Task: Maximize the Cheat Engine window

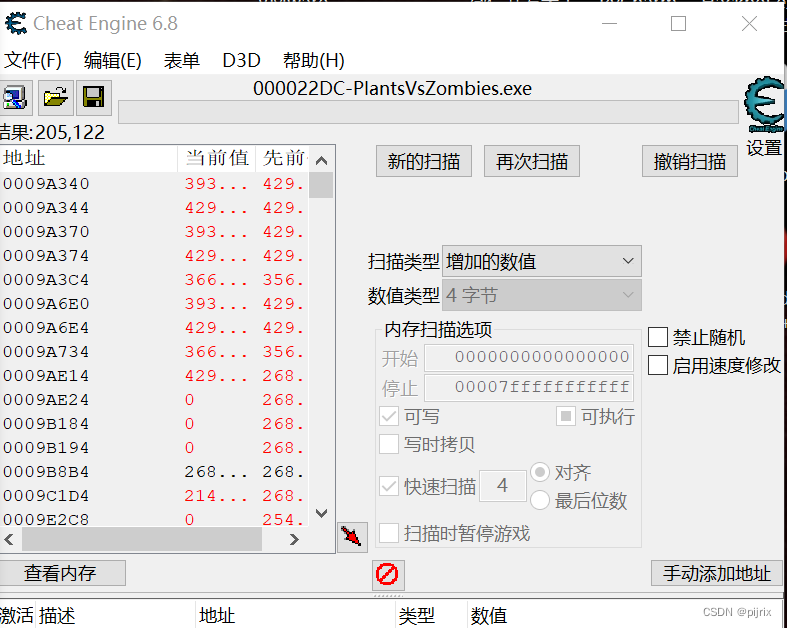Action: tap(679, 24)
